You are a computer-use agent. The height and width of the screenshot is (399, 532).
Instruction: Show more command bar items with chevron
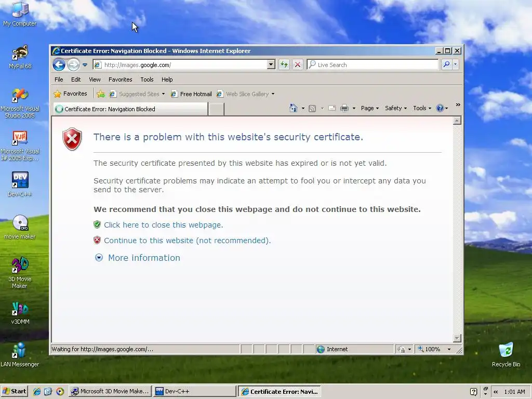pyautogui.click(x=458, y=105)
